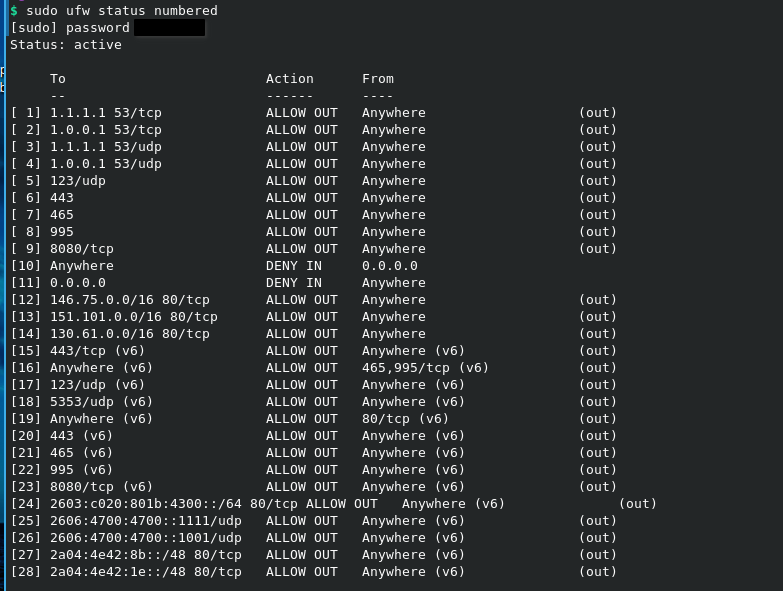This screenshot has width=783, height=591.
Task: Click the redacted sudo password block
Action: tap(169, 27)
